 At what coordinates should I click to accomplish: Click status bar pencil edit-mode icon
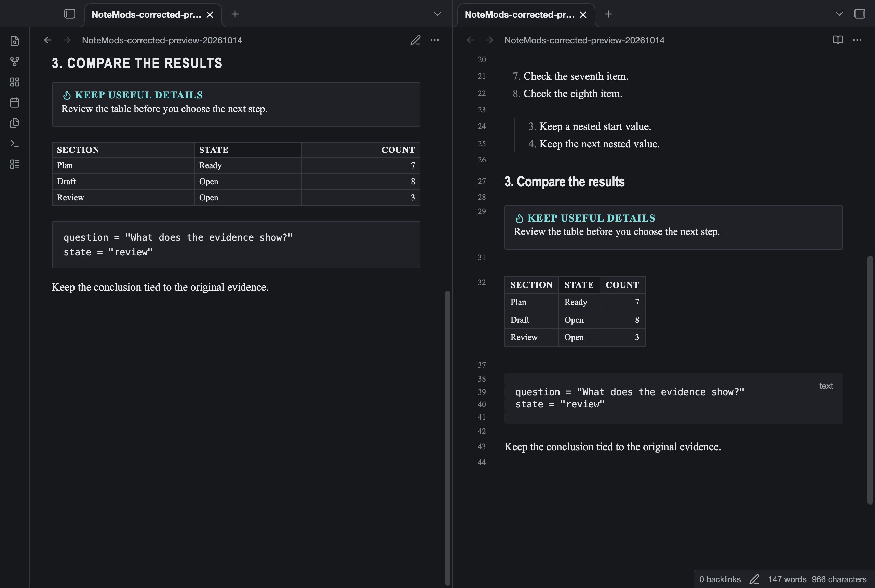754,579
